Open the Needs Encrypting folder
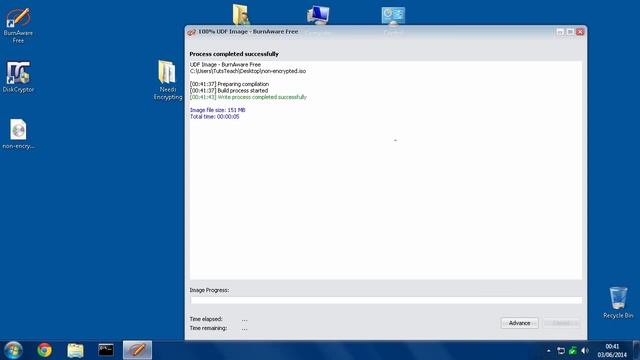 (x=167, y=80)
